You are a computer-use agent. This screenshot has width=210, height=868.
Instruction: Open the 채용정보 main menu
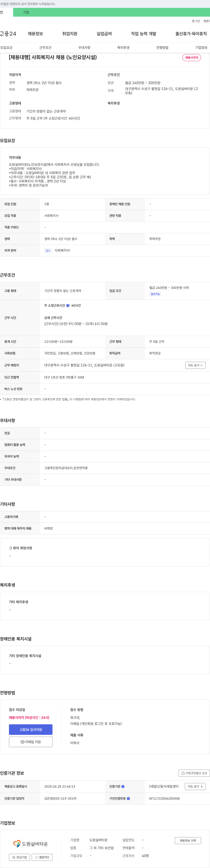(x=35, y=34)
